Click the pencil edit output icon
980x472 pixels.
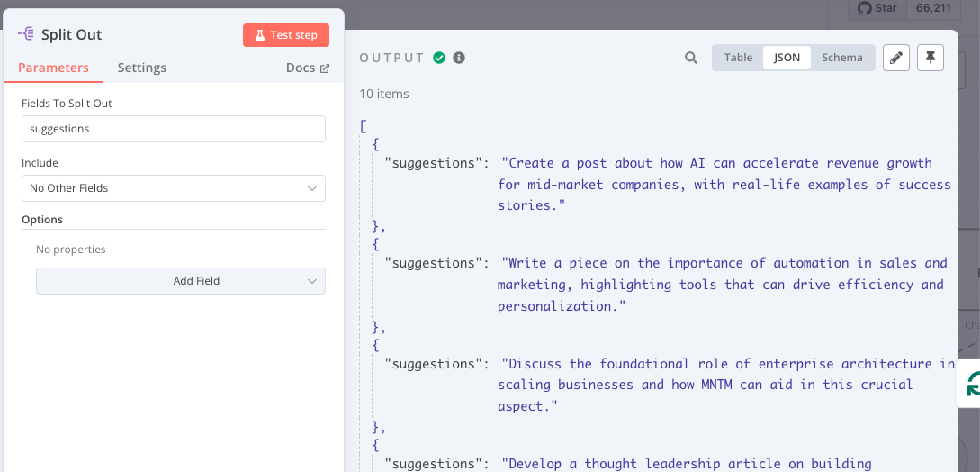(x=895, y=58)
